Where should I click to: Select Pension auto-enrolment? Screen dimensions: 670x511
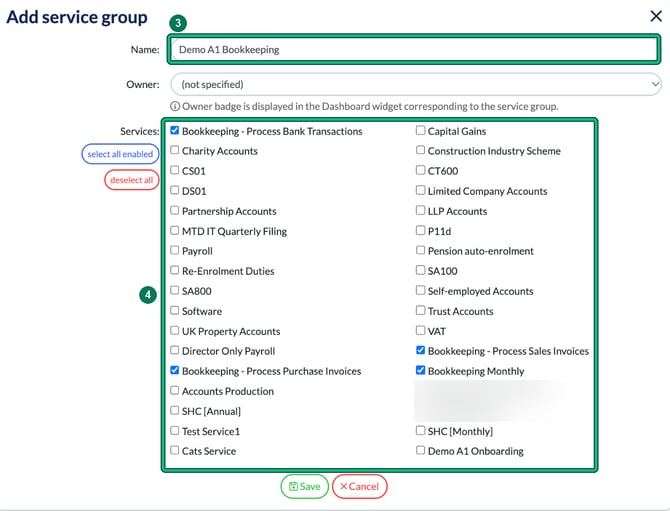tap(420, 250)
